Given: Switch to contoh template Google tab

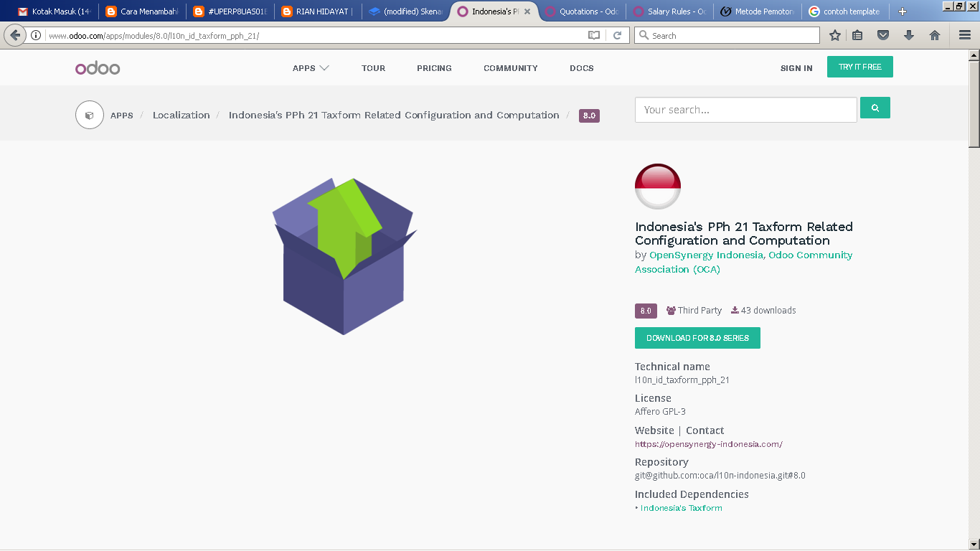Looking at the screenshot, I should [845, 11].
